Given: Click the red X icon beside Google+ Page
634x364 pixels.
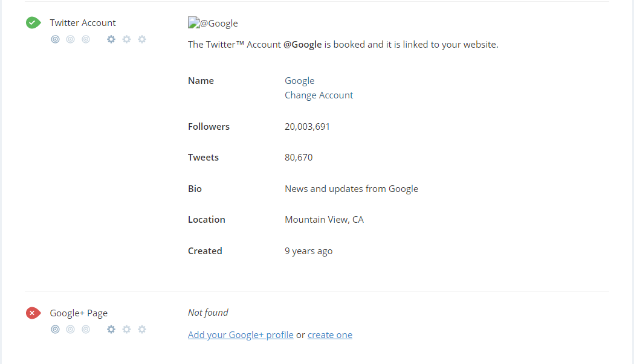Looking at the screenshot, I should tap(33, 313).
